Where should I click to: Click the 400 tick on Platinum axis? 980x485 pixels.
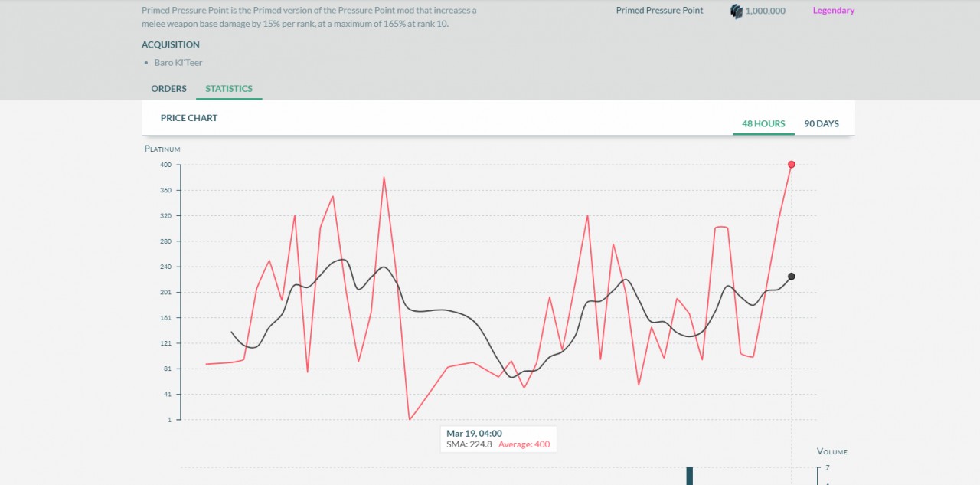tap(166, 165)
